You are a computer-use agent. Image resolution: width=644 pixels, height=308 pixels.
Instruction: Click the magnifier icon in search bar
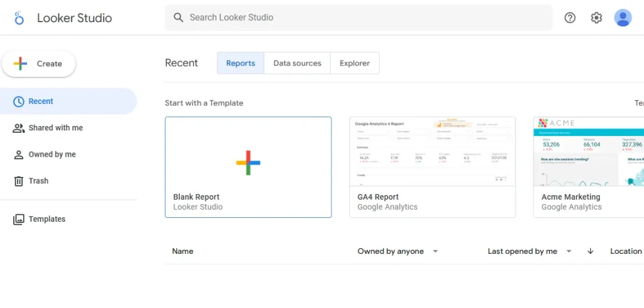click(x=179, y=18)
